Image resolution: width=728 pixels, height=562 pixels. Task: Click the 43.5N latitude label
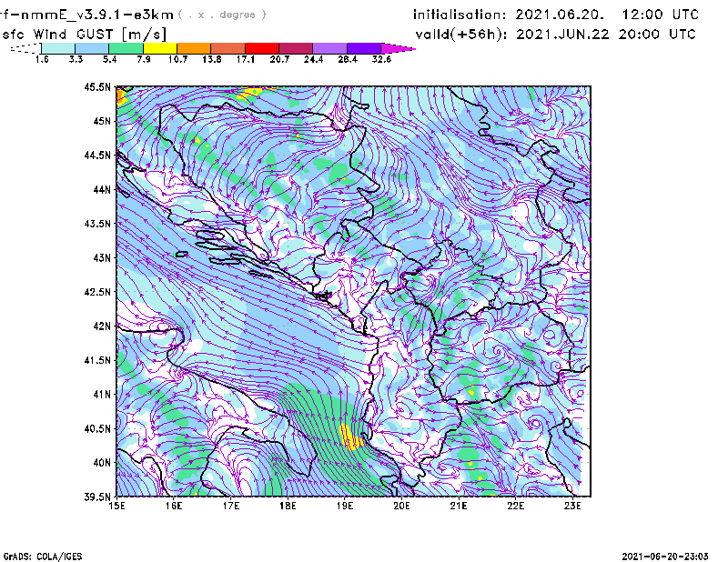(x=97, y=224)
